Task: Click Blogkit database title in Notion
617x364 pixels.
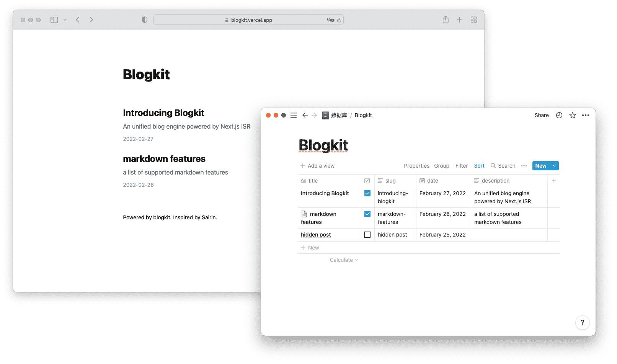Action: (323, 145)
